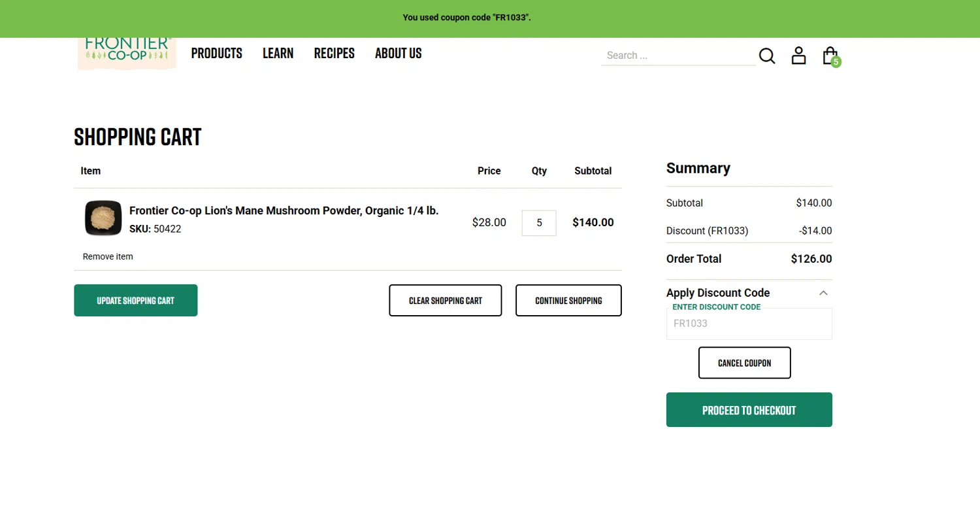Click the Shopping Cart page heading
The height and width of the screenshot is (521, 980).
pos(138,137)
